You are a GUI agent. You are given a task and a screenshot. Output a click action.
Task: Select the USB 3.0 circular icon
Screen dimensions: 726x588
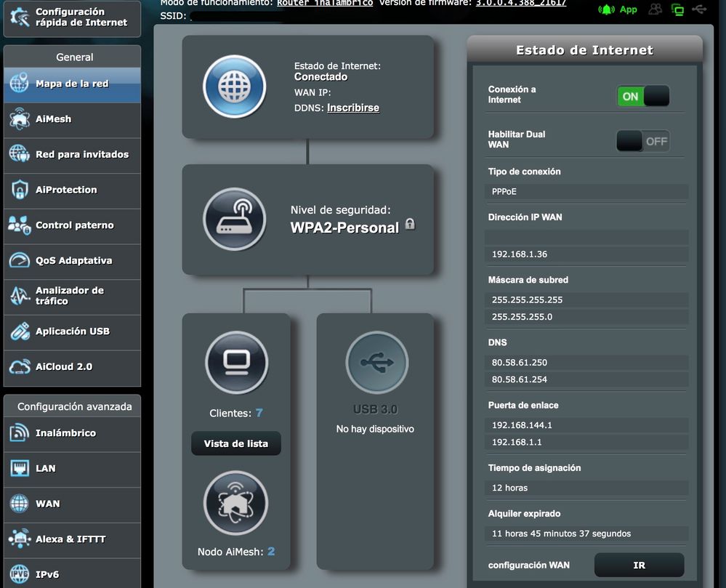[376, 362]
